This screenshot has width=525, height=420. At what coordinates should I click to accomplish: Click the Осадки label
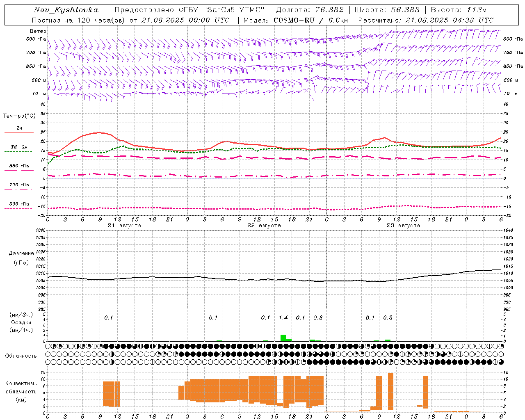point(21,322)
